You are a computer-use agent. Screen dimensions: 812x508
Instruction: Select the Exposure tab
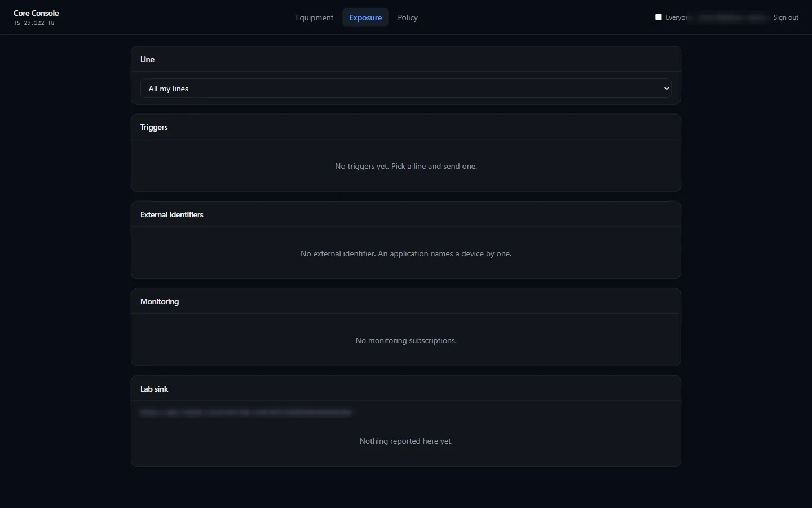365,17
